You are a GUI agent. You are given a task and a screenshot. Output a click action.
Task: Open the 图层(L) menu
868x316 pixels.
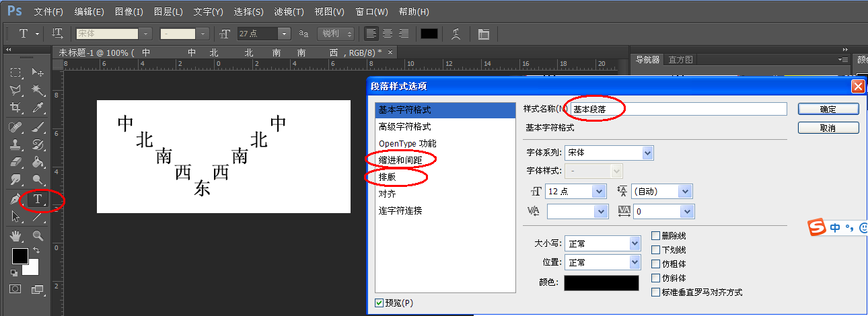click(x=168, y=12)
